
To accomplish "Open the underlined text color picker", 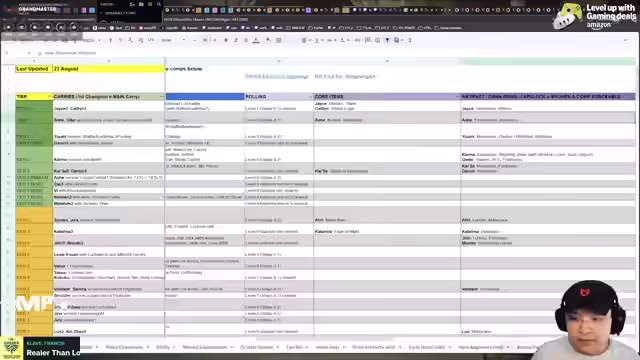I will [256, 40].
